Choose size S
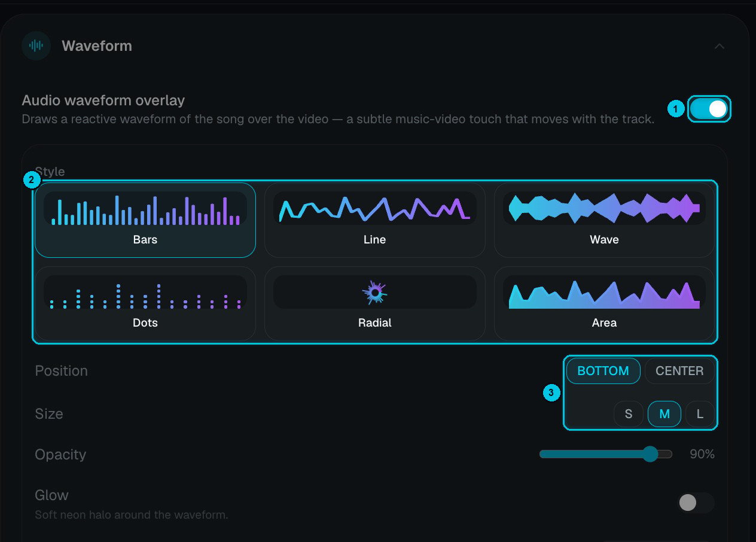This screenshot has height=542, width=756. (x=628, y=414)
